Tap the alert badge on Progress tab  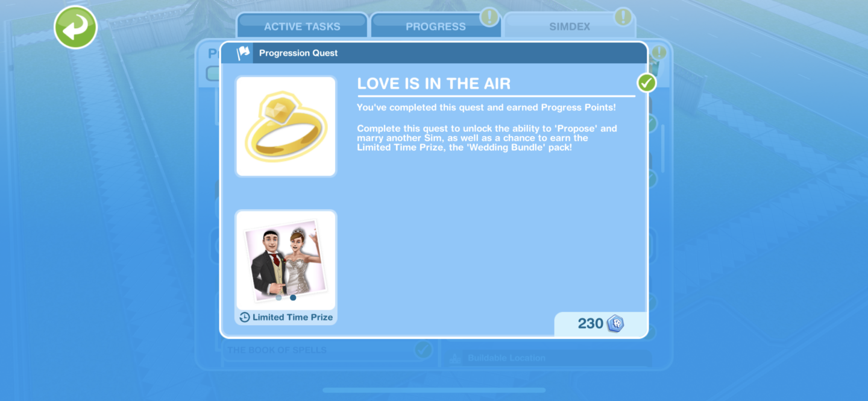489,17
